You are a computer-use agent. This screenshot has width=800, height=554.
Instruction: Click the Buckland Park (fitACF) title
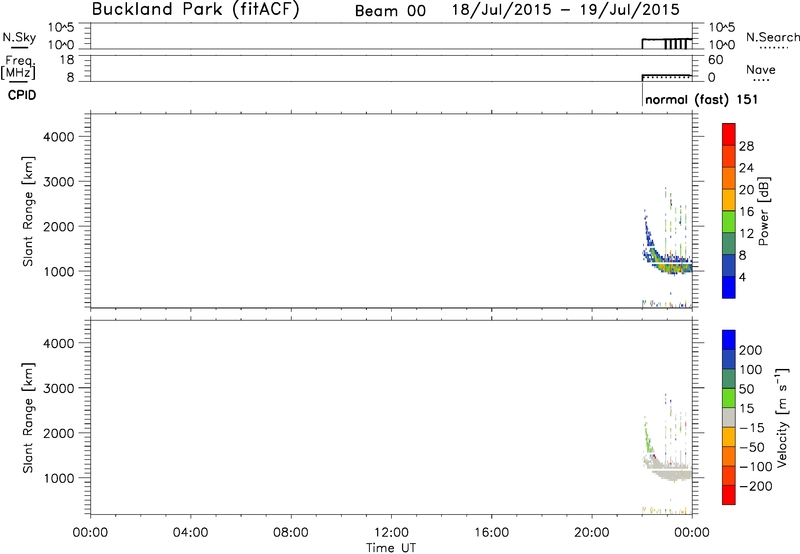[x=195, y=10]
